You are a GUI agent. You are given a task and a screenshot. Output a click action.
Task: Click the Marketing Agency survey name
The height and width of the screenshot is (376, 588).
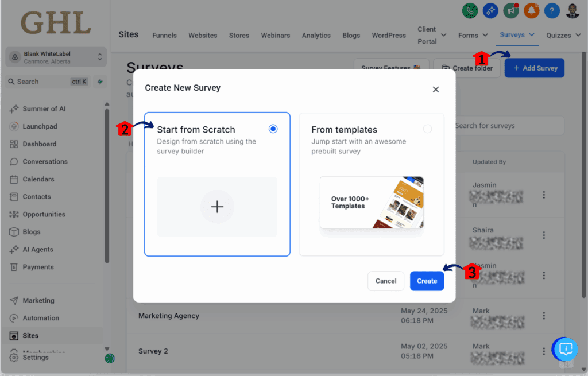click(x=169, y=316)
